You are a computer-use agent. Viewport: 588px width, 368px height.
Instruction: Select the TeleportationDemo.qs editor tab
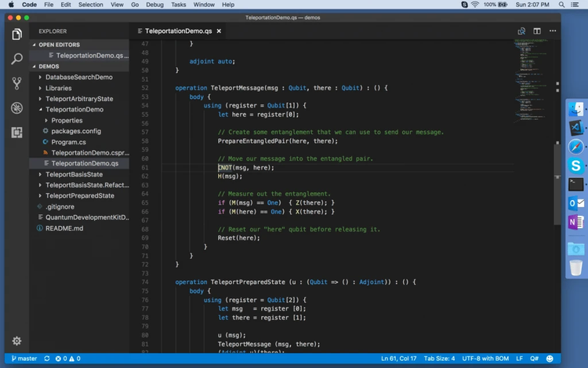tap(178, 31)
